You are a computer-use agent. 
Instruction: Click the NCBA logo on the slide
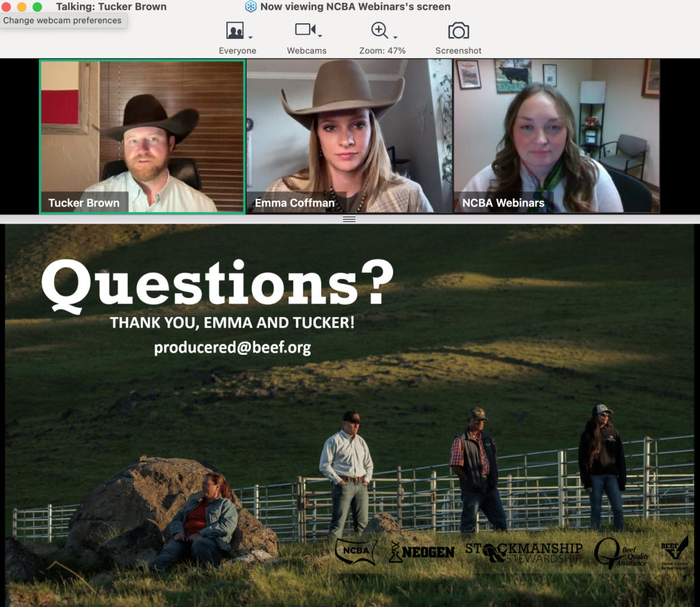tap(356, 552)
